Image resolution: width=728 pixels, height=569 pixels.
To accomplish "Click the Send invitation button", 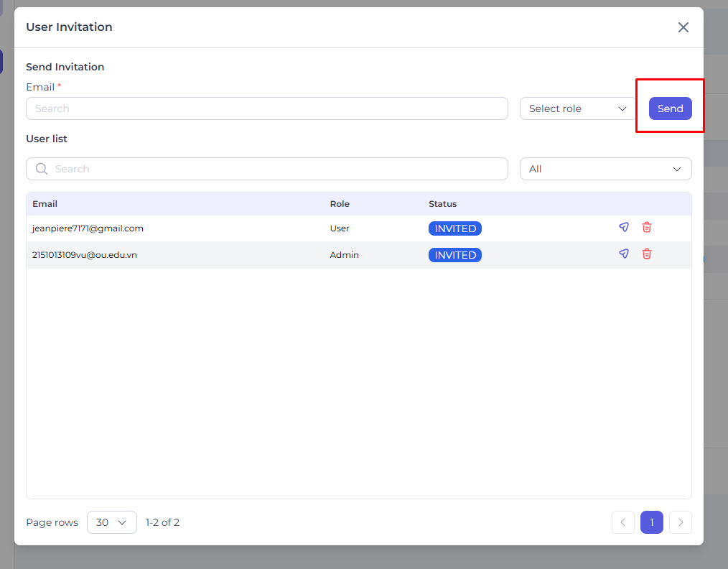I will pyautogui.click(x=670, y=108).
